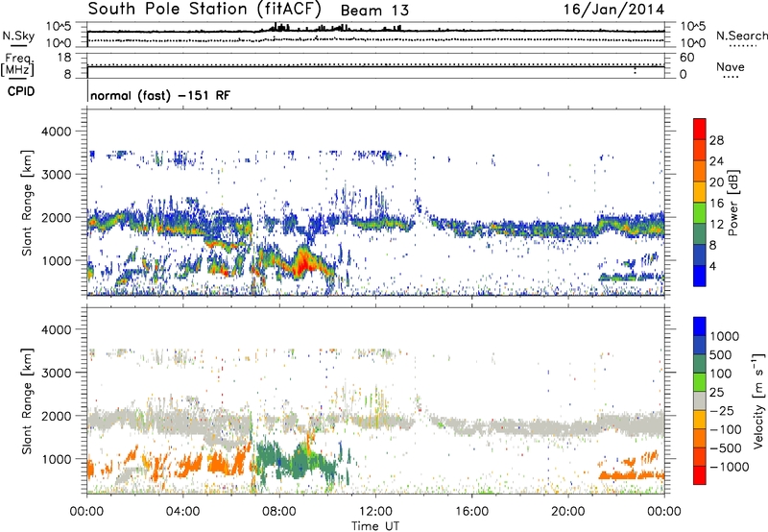Select the Time UT axis label

point(375,526)
